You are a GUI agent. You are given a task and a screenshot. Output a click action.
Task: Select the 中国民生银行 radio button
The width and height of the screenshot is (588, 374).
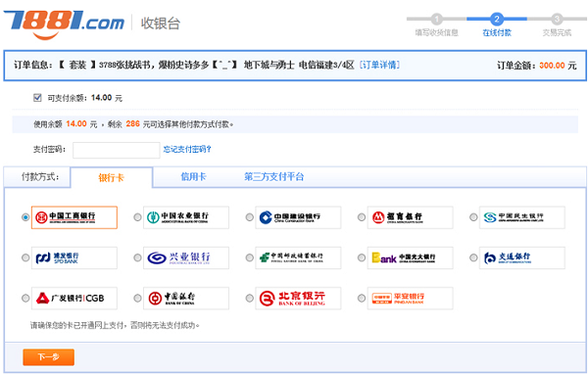pyautogui.click(x=473, y=217)
